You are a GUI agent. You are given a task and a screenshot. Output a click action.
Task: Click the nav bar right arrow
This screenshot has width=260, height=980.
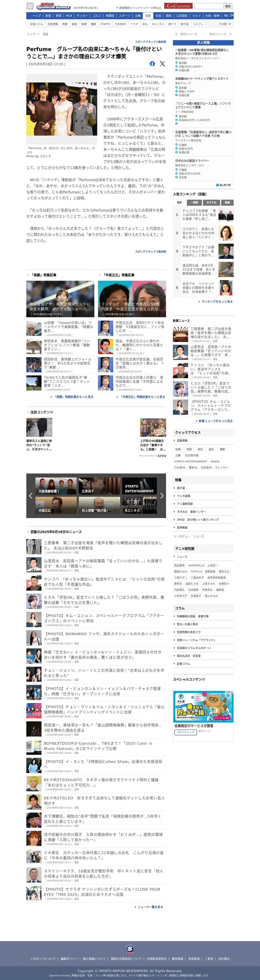[231, 16]
